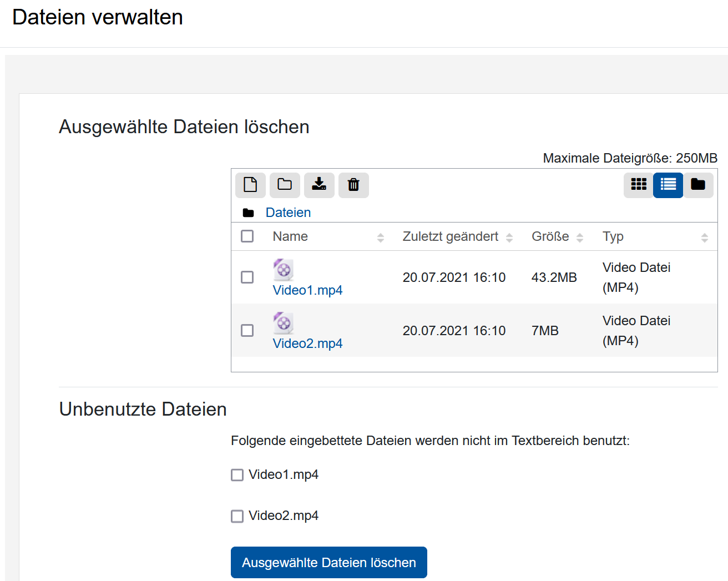Open the Dateien breadcrumb folder link
Image resolution: width=728 pixels, height=581 pixels.
pyautogui.click(x=288, y=213)
